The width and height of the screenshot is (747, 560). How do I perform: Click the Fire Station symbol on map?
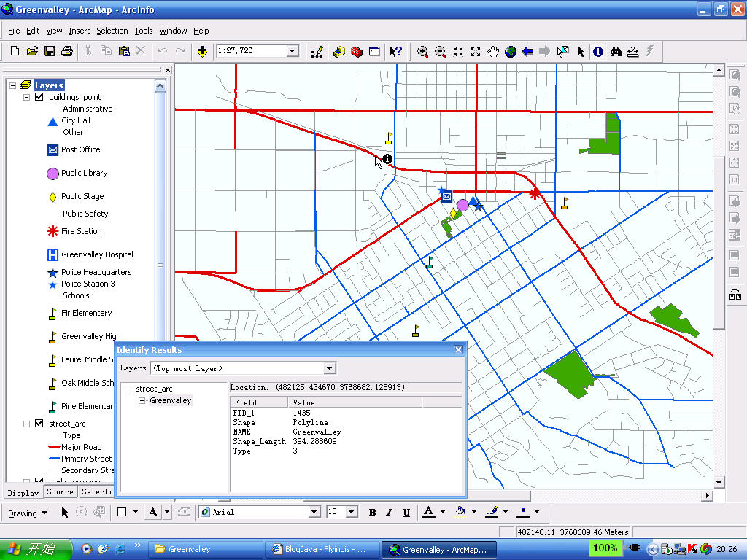pyautogui.click(x=535, y=192)
